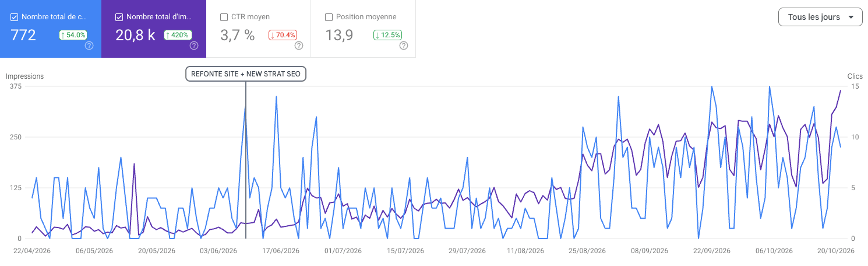Click the 20/10/2026 date label

point(835,251)
